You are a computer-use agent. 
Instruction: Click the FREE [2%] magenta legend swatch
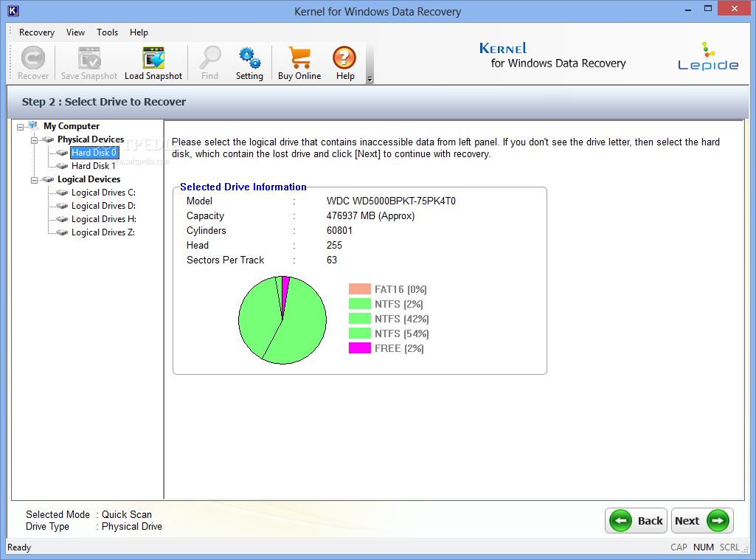click(x=360, y=348)
